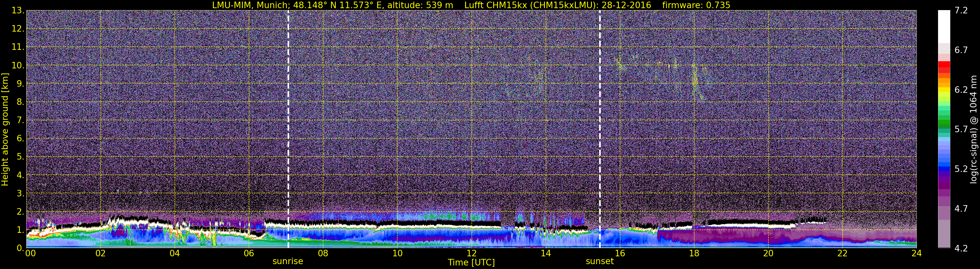
Task: Click the x-axis tick label '20'
Action: pos(768,253)
